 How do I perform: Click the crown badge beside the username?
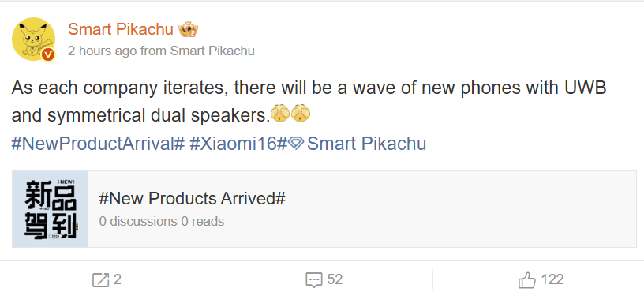(189, 29)
